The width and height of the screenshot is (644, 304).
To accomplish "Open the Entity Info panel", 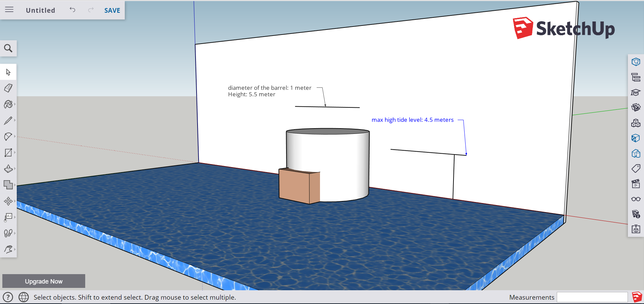I will point(636,62).
